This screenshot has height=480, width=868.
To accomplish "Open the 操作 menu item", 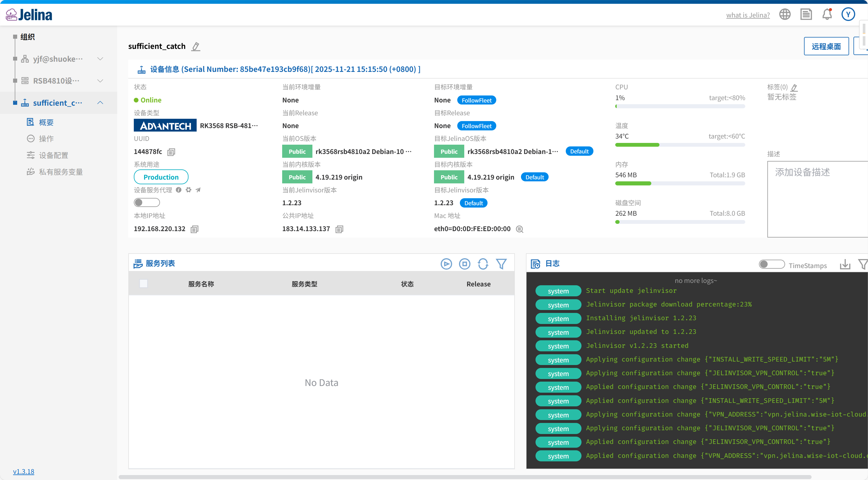I will [x=46, y=139].
